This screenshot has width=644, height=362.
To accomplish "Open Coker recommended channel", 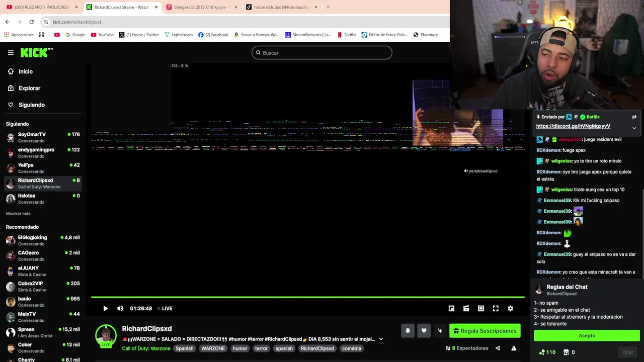I will [43, 347].
